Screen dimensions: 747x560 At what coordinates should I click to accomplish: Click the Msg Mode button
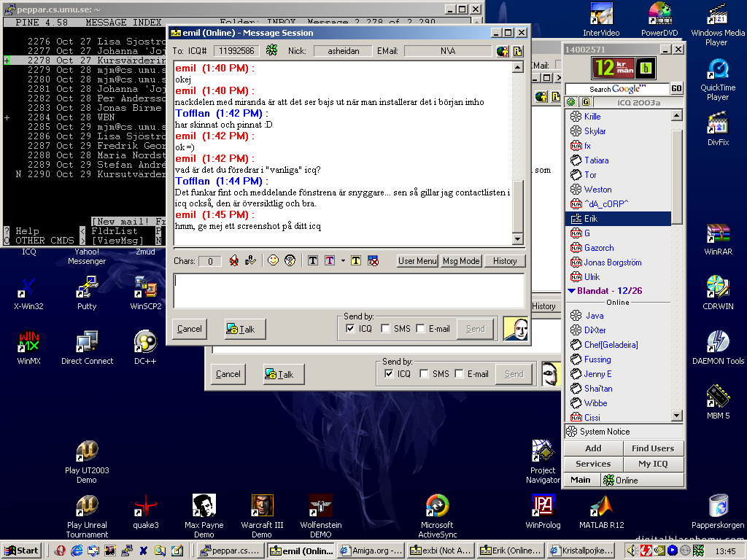461,261
